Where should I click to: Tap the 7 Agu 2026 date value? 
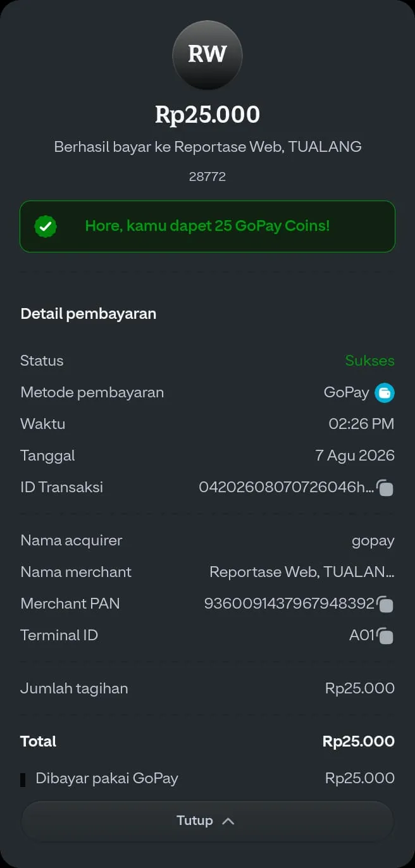(355, 456)
